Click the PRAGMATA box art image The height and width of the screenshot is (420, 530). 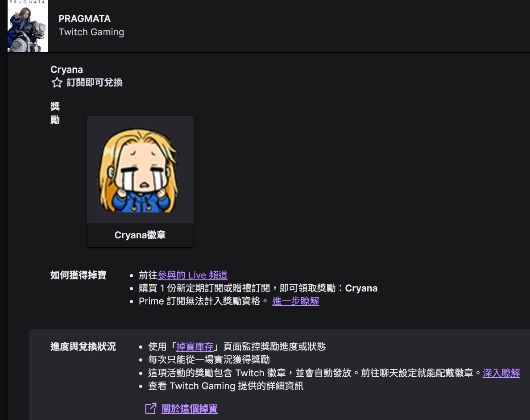tap(27, 26)
